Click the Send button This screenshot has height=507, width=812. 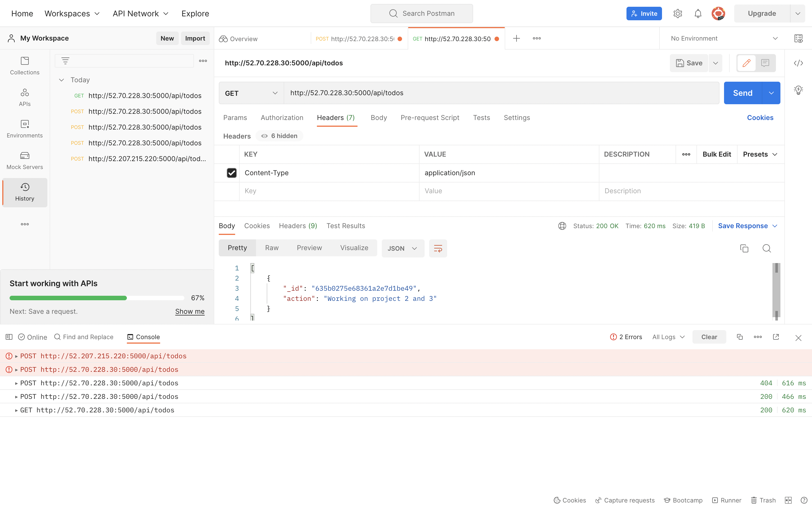(743, 93)
